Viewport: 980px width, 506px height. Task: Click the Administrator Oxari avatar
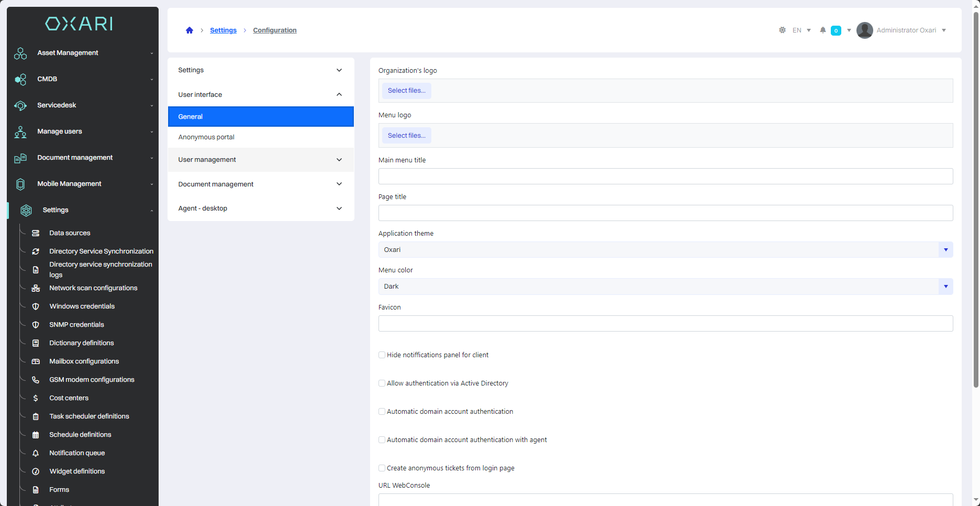[x=864, y=30]
